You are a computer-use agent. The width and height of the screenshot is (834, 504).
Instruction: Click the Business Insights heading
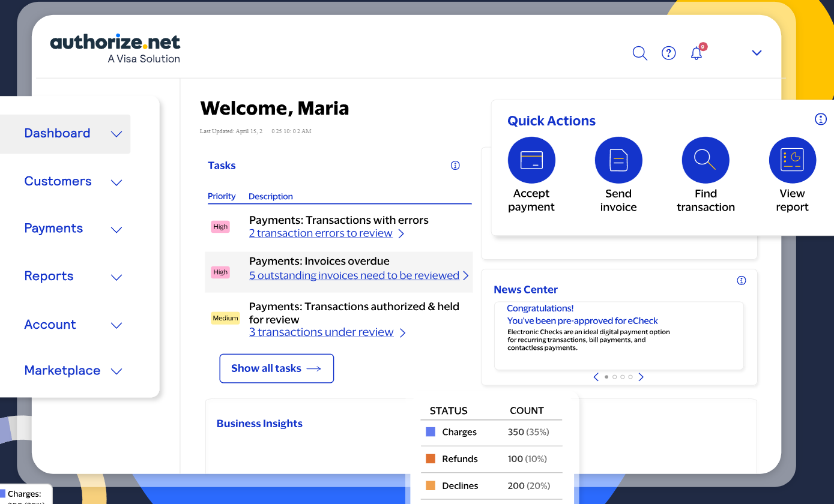point(259,424)
